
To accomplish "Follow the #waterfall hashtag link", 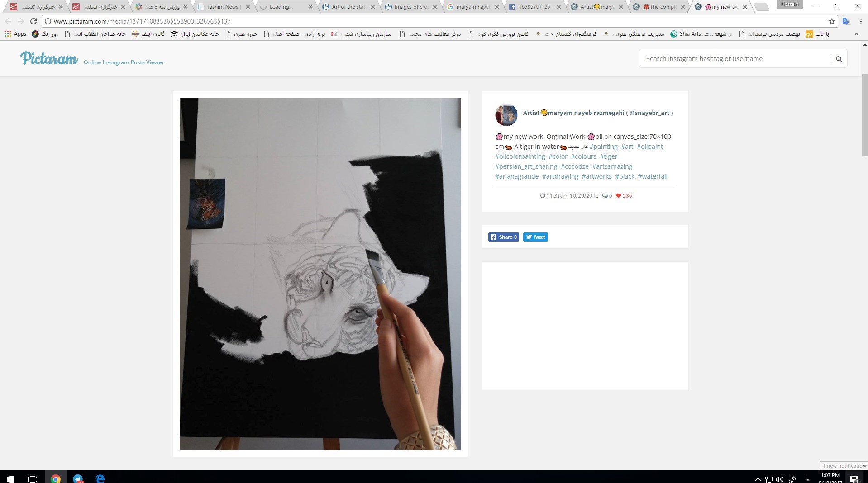I will (x=652, y=176).
